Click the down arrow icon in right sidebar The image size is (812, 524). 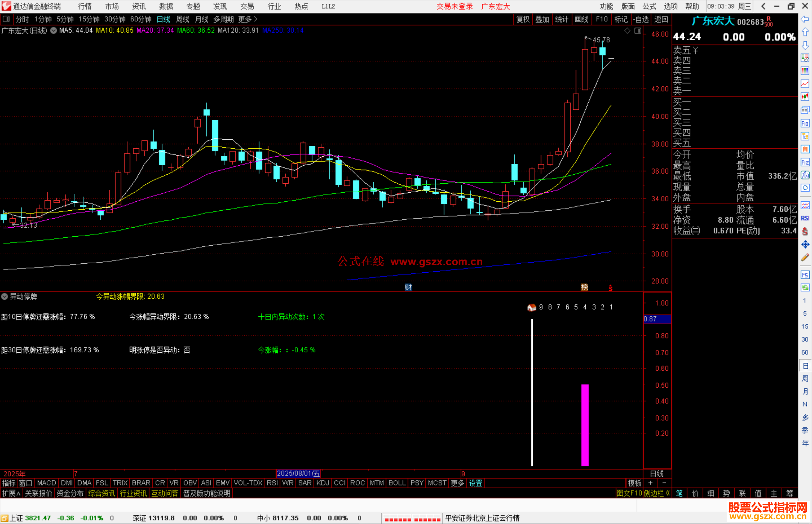tap(805, 45)
